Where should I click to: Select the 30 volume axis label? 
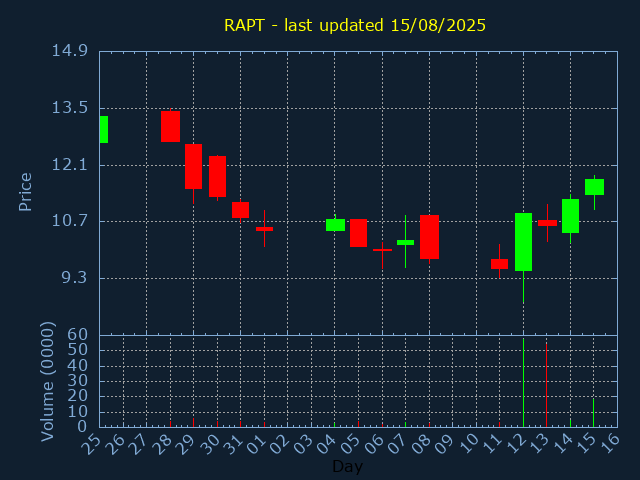[x=78, y=381]
